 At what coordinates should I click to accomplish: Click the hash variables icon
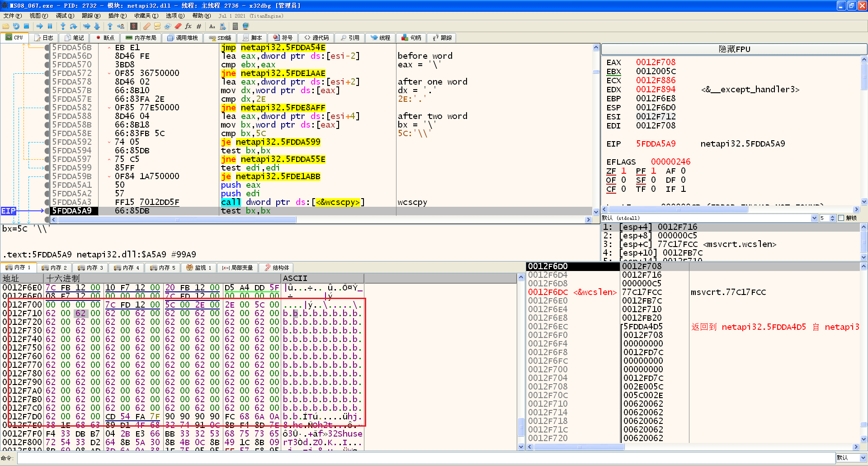pyautogui.click(x=198, y=26)
